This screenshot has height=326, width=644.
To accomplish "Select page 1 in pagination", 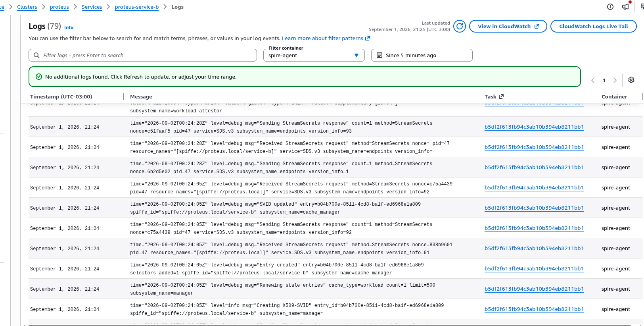I will [604, 80].
